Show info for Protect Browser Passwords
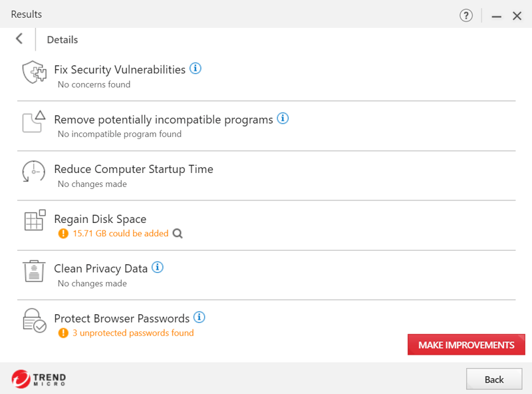The width and height of the screenshot is (532, 394). pos(199,317)
